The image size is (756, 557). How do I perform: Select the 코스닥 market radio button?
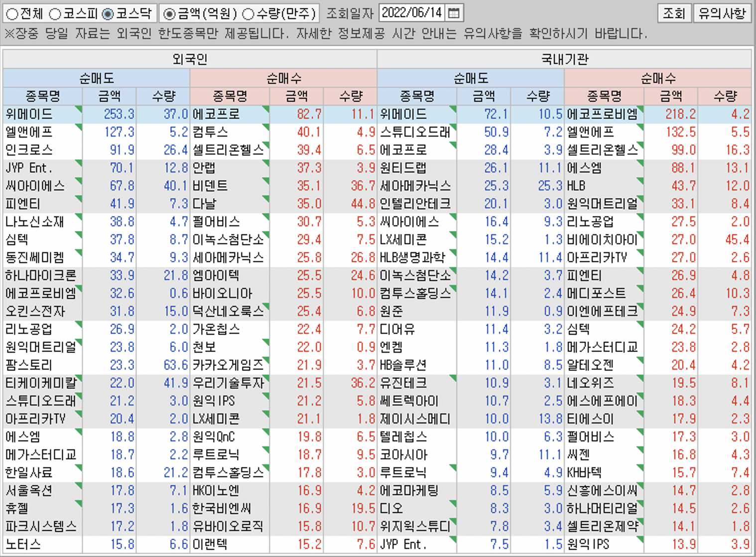(108, 14)
